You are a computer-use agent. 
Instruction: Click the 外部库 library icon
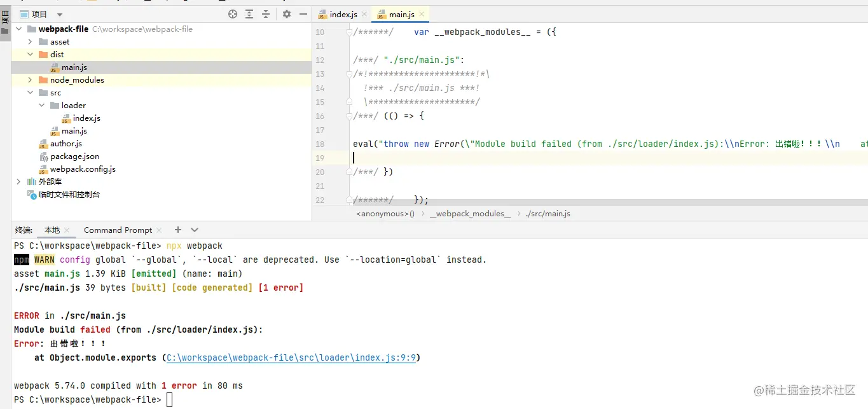click(32, 182)
